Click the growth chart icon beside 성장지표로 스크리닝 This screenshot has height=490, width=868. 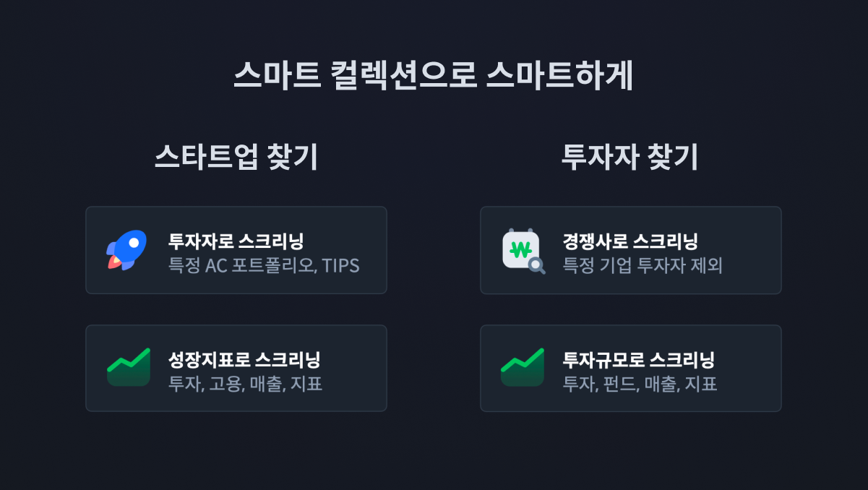tap(128, 367)
